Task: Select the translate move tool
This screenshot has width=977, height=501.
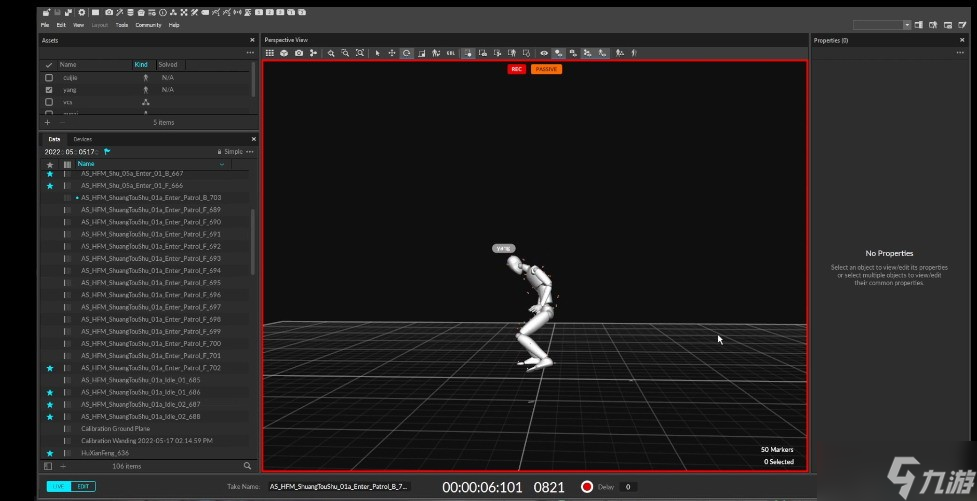Action: click(x=392, y=53)
